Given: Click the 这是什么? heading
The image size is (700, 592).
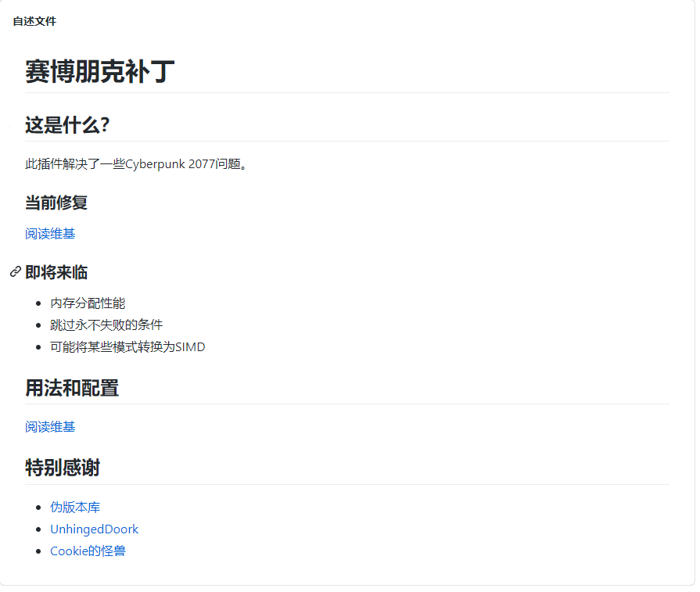Looking at the screenshot, I should coord(67,125).
